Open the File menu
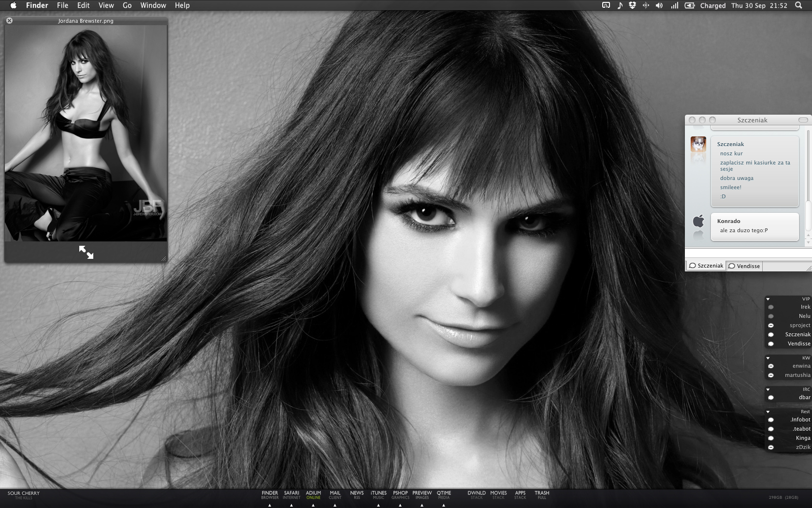812x508 pixels. pos(62,5)
